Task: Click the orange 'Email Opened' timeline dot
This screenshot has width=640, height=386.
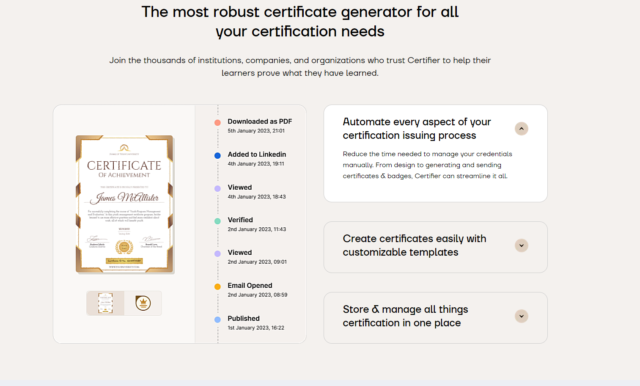Action: 218,286
